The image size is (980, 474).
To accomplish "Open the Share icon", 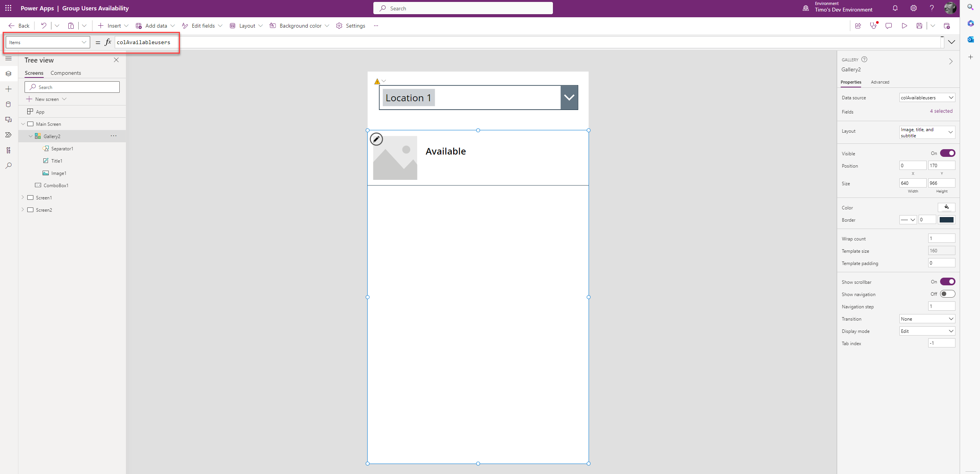I will [858, 26].
